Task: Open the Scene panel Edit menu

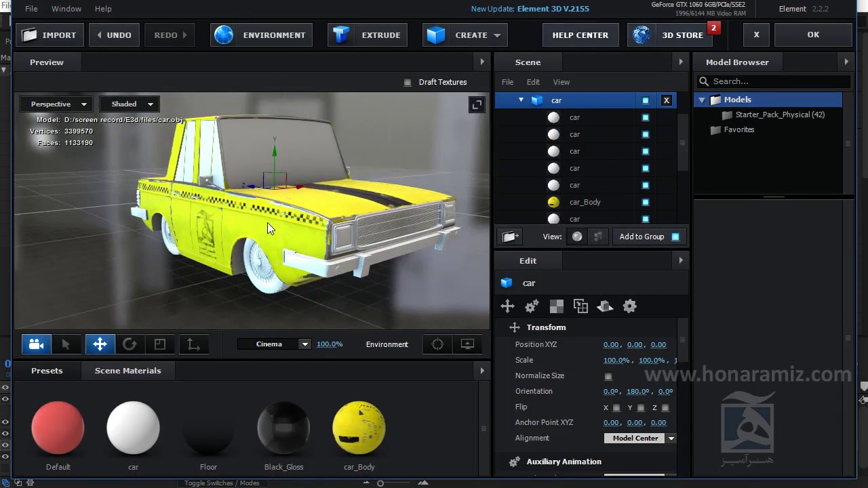Action: point(533,82)
